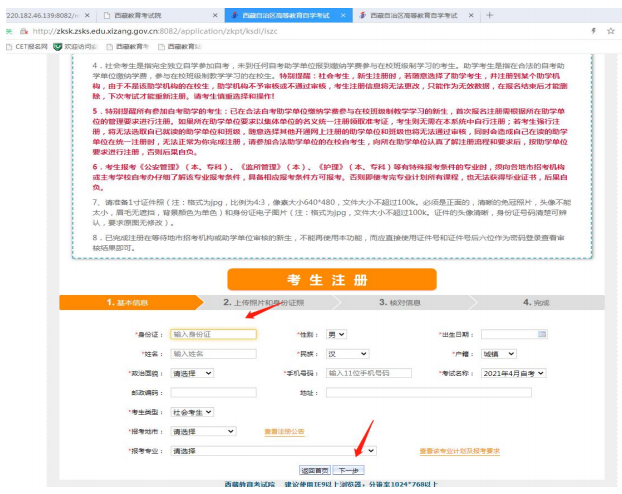Screen dimensions: 622x494
Task: Open the 查看考专业计划及报考要求 link
Action: [459, 451]
